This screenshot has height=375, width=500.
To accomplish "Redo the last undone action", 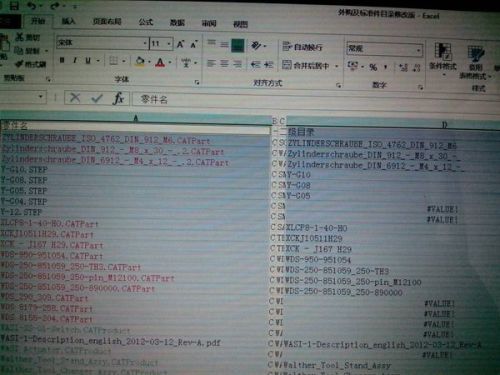I will [x=55, y=6].
